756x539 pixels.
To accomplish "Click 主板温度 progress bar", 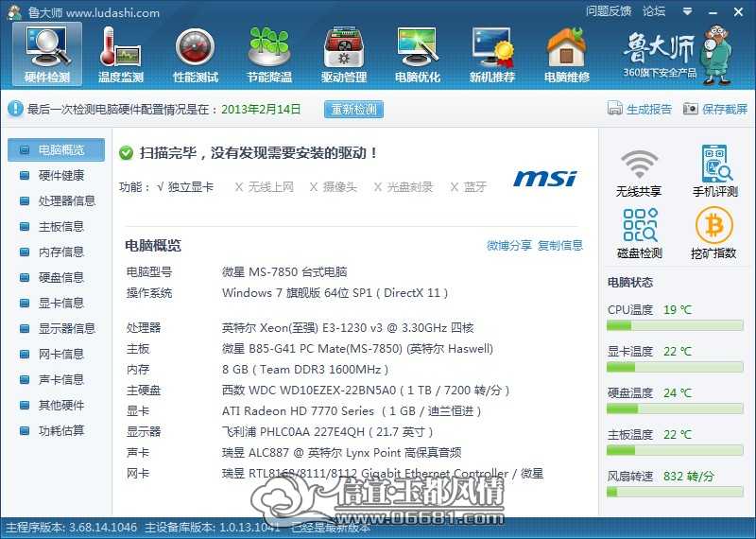I will (675, 451).
